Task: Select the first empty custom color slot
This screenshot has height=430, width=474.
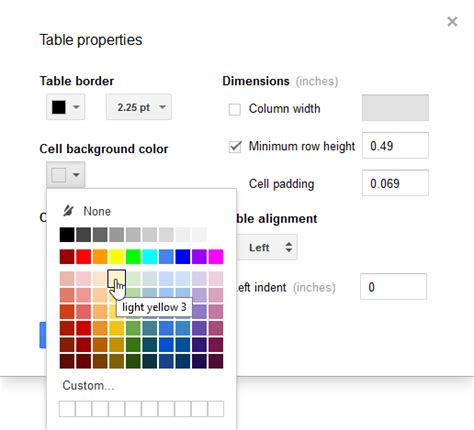Action: pos(67,409)
